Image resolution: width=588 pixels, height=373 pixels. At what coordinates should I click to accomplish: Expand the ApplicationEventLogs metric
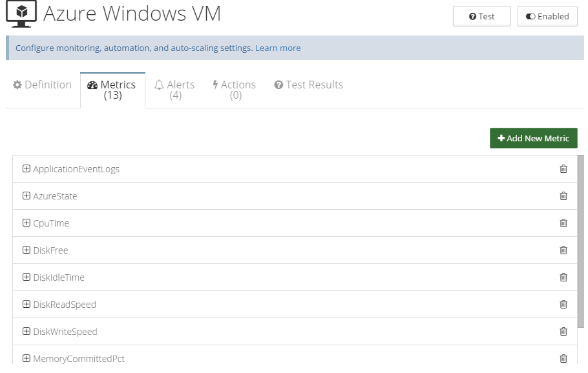(26, 168)
